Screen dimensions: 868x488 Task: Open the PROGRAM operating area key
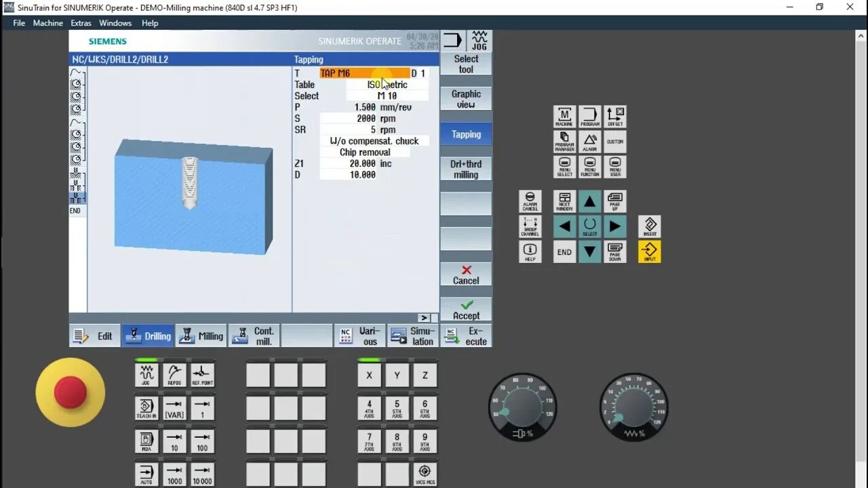point(590,117)
